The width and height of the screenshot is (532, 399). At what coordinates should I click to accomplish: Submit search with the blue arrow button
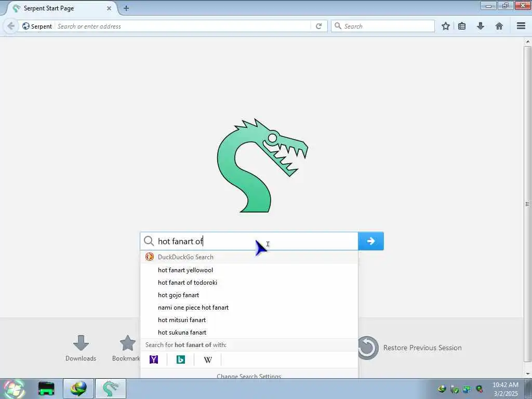371,241
